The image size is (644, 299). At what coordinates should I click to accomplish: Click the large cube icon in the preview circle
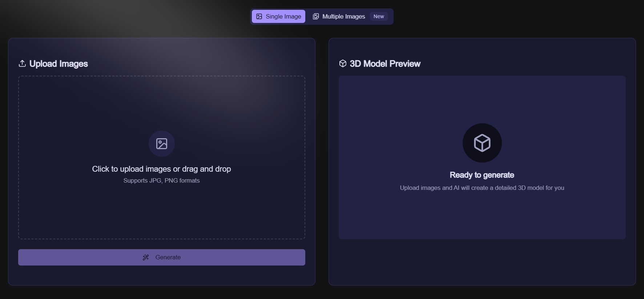(482, 143)
